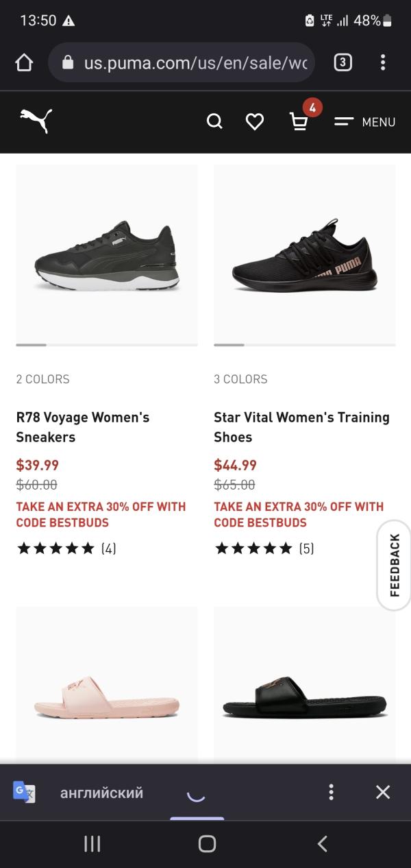Viewport: 411px width, 868px height.
Task: Go to browser home icon
Action: point(24,63)
